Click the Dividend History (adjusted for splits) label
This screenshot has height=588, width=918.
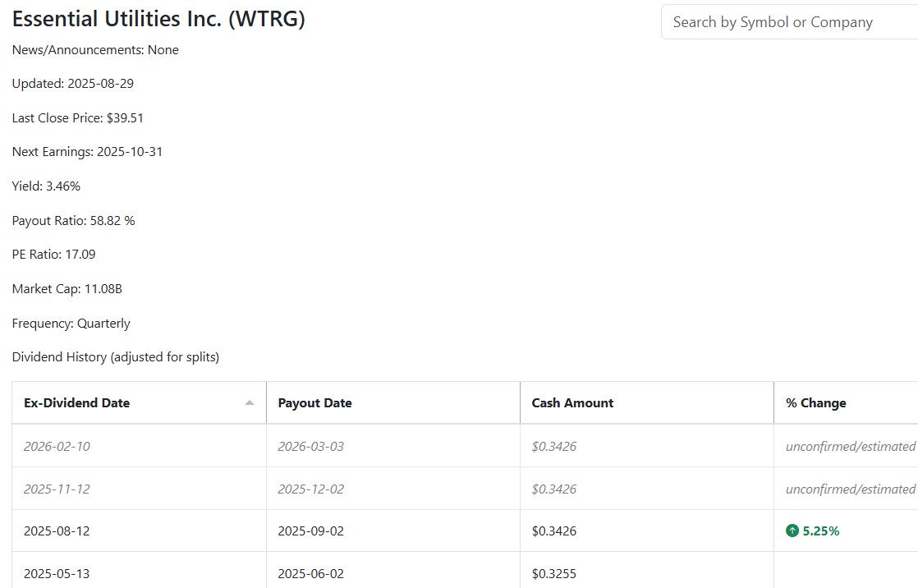[115, 357]
